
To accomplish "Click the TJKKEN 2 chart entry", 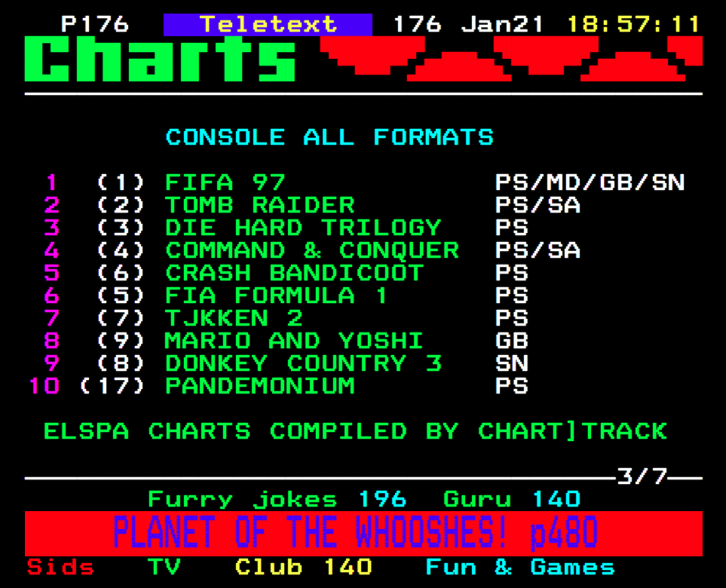I will point(234,319).
